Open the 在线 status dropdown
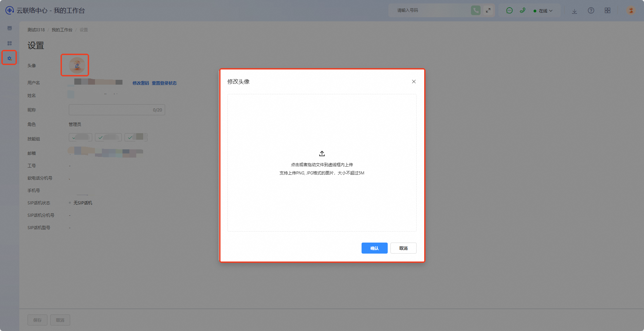 pyautogui.click(x=543, y=11)
